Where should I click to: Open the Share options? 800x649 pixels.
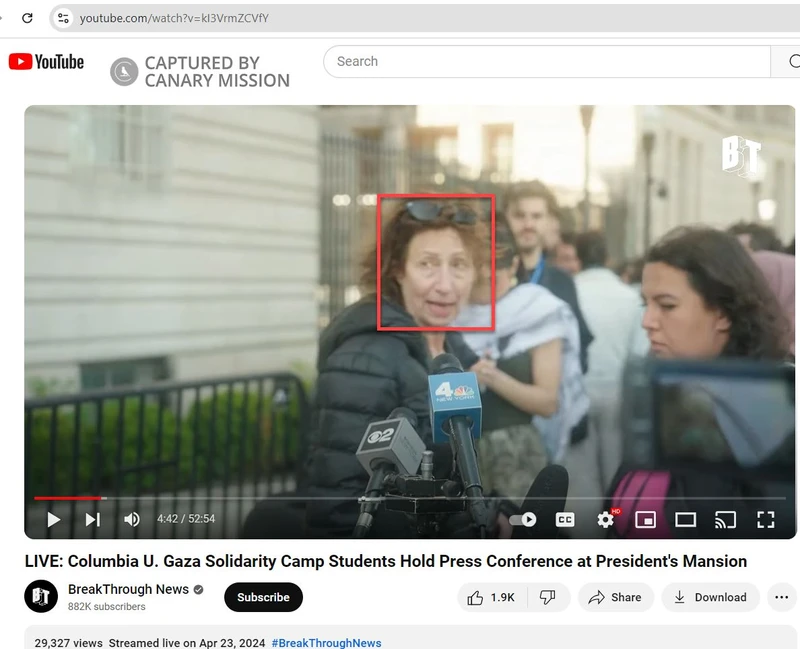click(x=615, y=597)
